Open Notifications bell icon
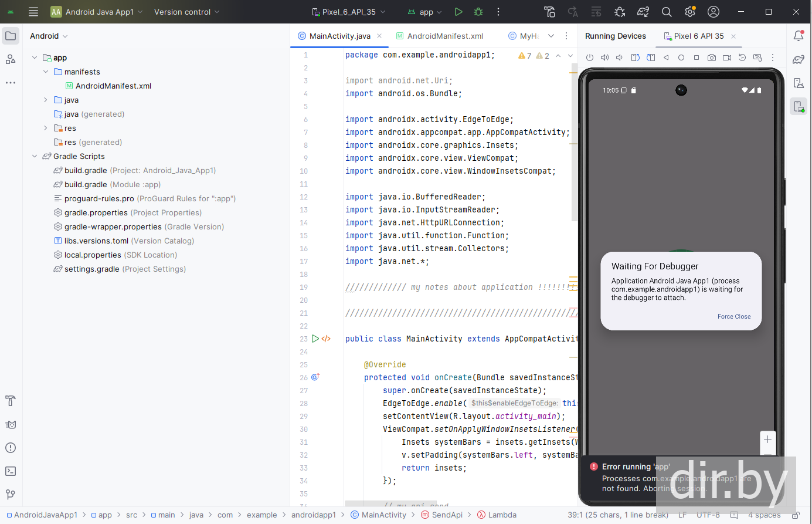The width and height of the screenshot is (812, 524). pos(799,36)
